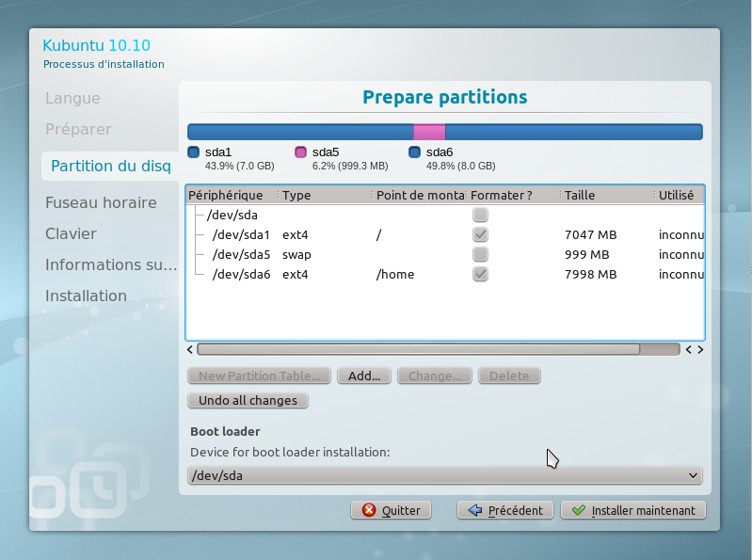Select the sda1 segment in partition bar
Viewport: 752px width, 560px height.
point(300,132)
